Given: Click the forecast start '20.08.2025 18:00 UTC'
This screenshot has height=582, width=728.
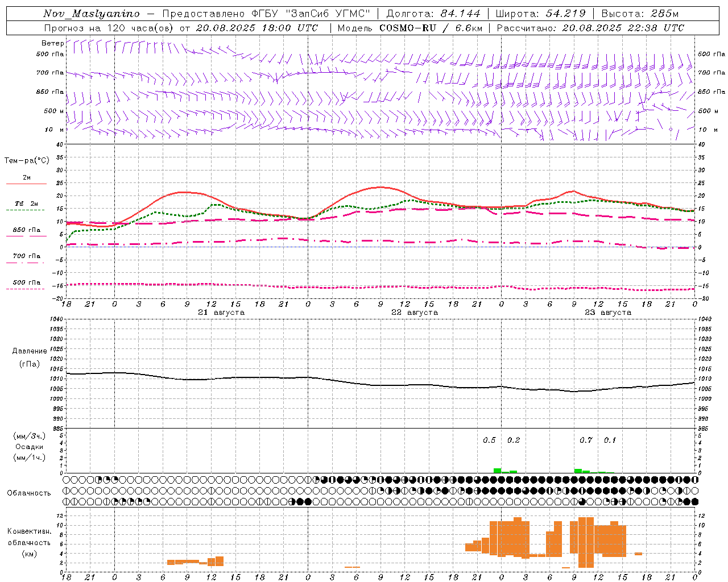Looking at the screenshot, I should 257,28.
